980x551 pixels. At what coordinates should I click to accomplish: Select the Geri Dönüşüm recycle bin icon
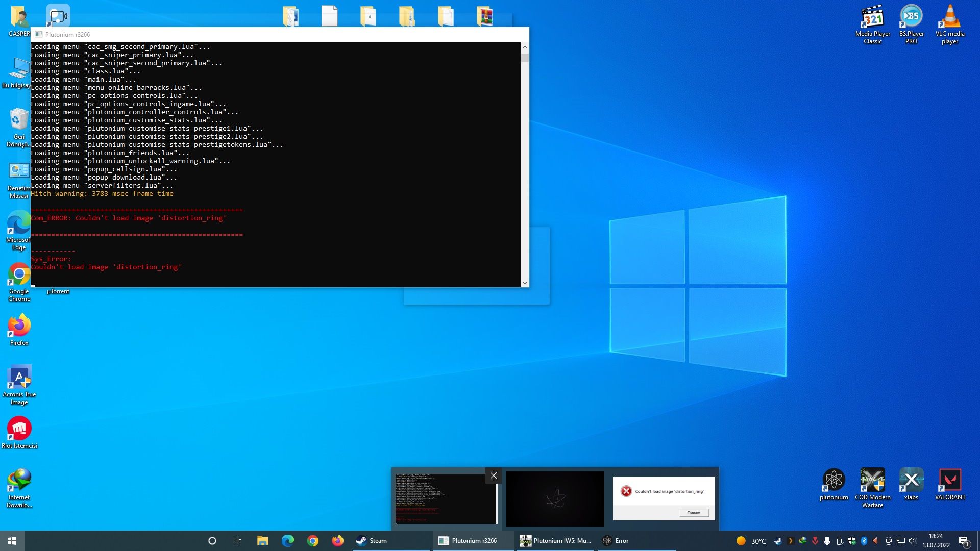(x=18, y=128)
